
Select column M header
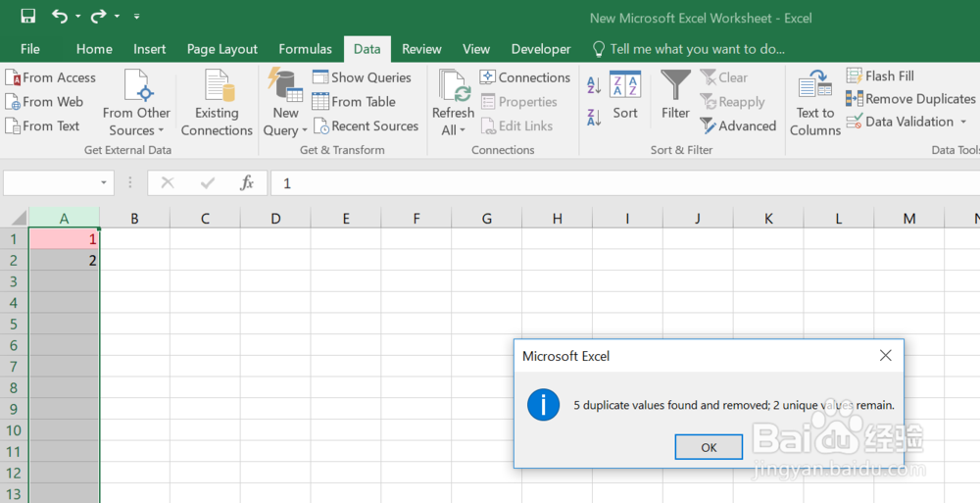pos(909,219)
